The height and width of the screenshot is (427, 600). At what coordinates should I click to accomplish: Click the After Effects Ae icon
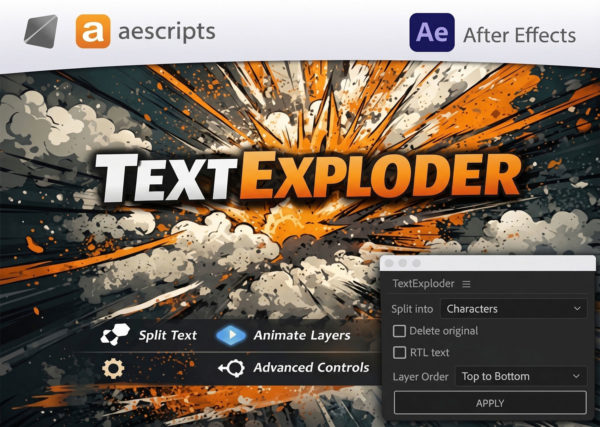[x=432, y=33]
